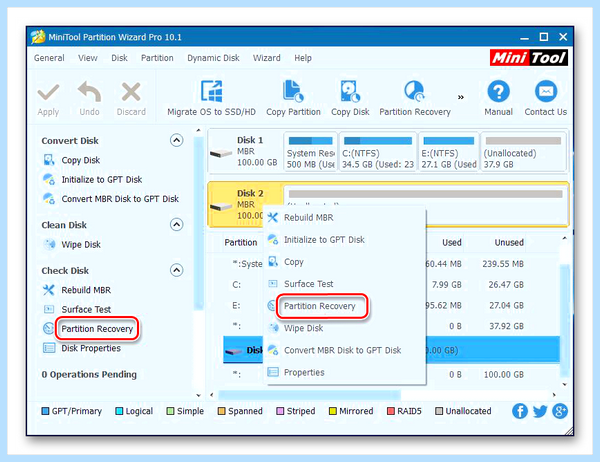Open the Partition menu

tap(157, 58)
